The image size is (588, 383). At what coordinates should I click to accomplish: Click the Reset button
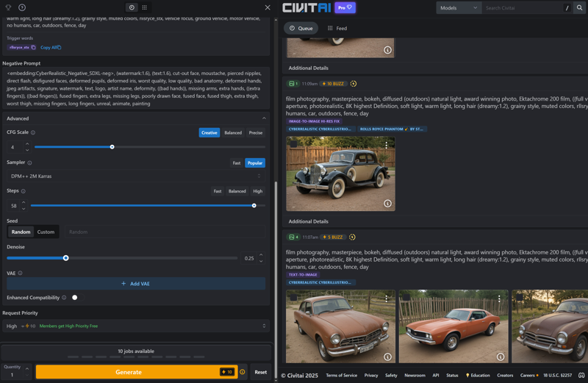coord(261,372)
